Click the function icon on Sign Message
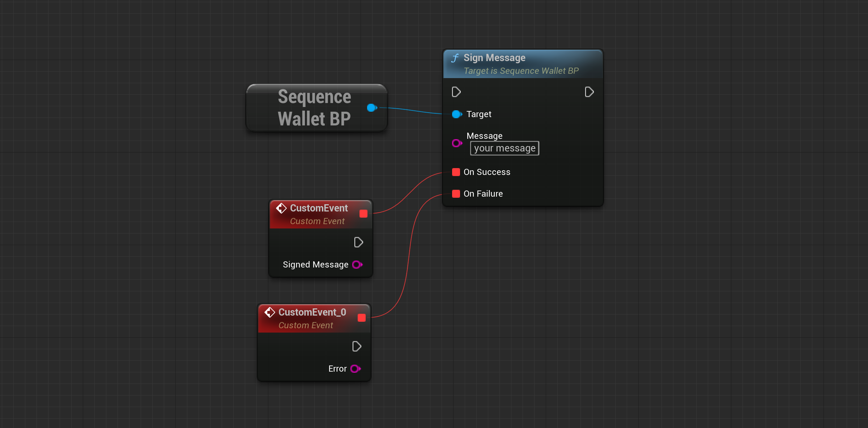Image resolution: width=868 pixels, height=428 pixels. 455,58
